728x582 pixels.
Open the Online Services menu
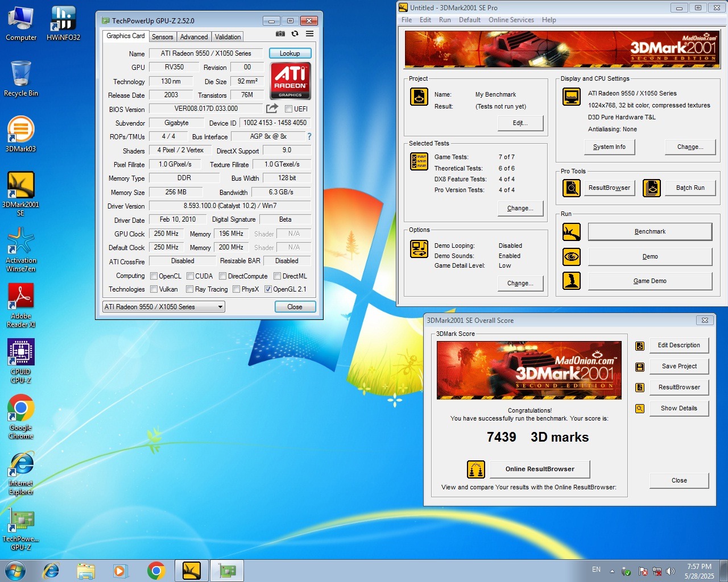click(x=511, y=20)
